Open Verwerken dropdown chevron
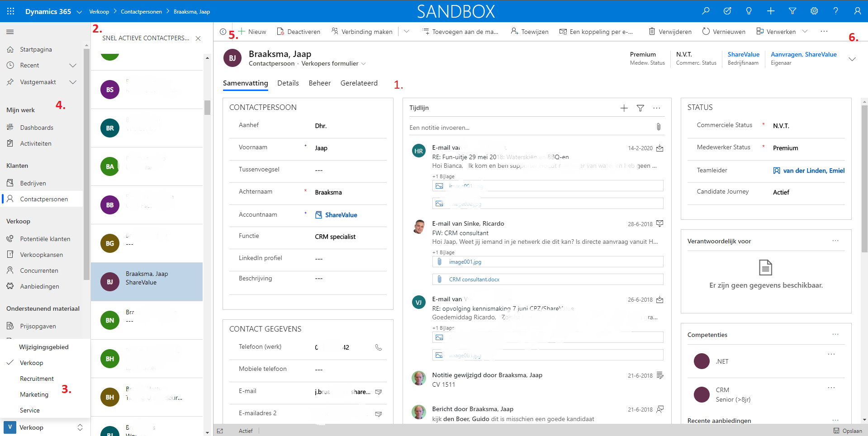The image size is (868, 436). pyautogui.click(x=805, y=32)
